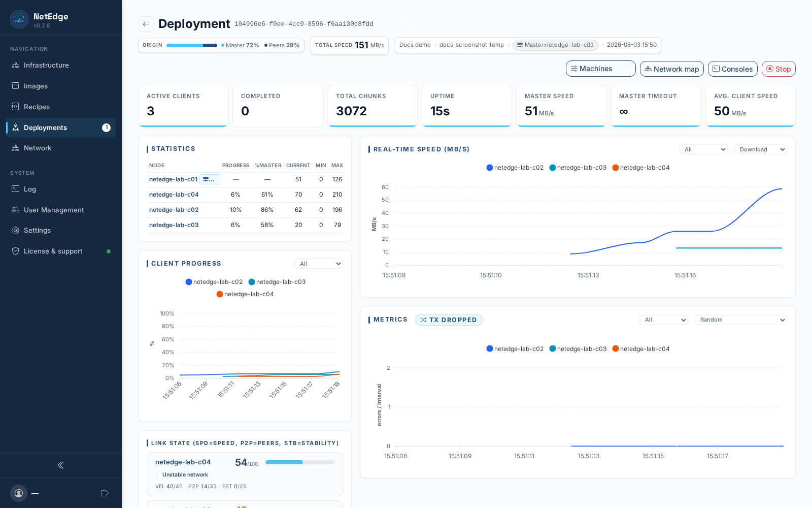Click the netedge-lab-c04 link state progress bar
812x508 pixels.
[300, 462]
